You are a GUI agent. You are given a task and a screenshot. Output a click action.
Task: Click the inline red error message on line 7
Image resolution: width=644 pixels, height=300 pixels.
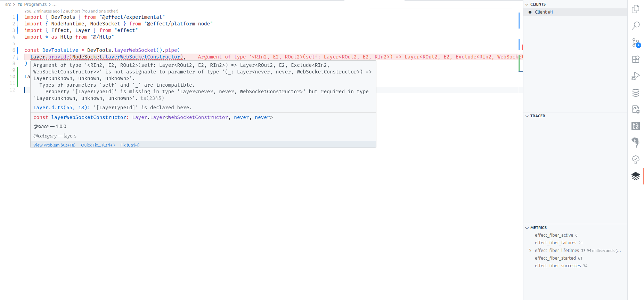(x=360, y=57)
